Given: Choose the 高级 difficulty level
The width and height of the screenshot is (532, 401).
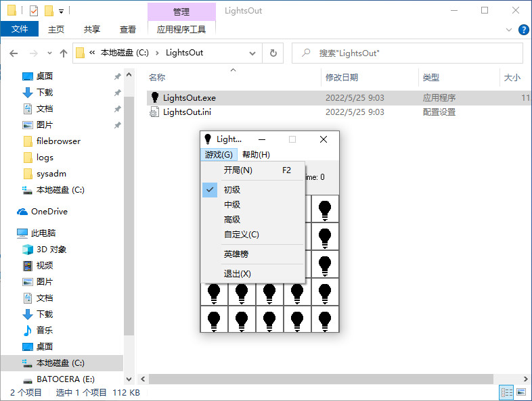Looking at the screenshot, I should tap(232, 220).
